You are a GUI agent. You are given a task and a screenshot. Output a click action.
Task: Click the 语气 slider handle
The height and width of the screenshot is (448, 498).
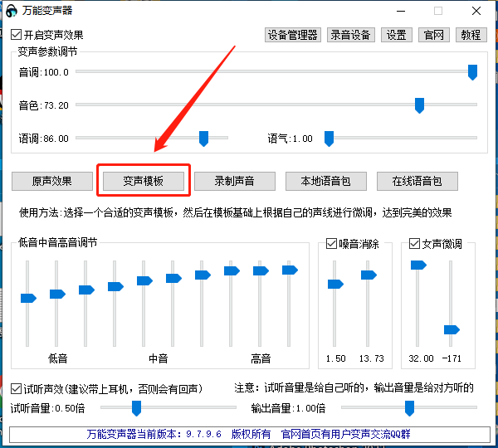coord(329,139)
